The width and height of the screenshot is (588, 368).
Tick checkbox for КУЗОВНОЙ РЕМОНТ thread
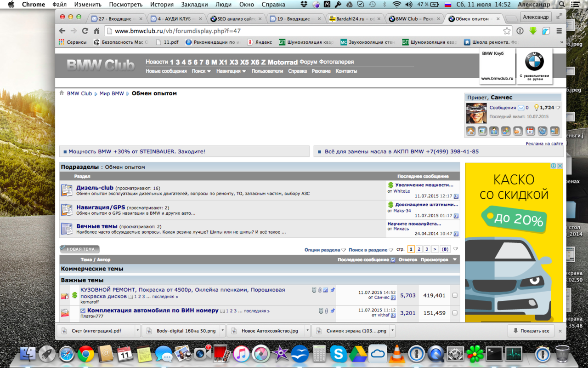click(455, 295)
